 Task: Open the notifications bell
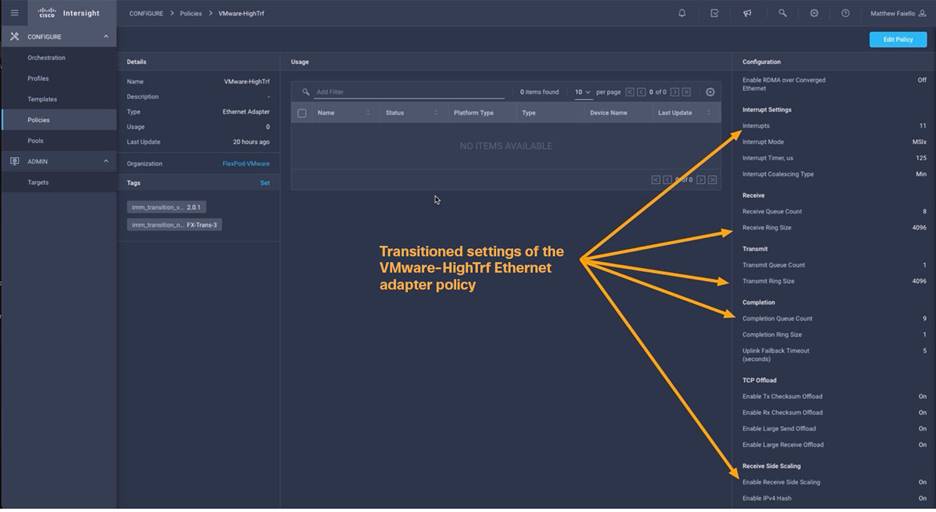pos(682,13)
